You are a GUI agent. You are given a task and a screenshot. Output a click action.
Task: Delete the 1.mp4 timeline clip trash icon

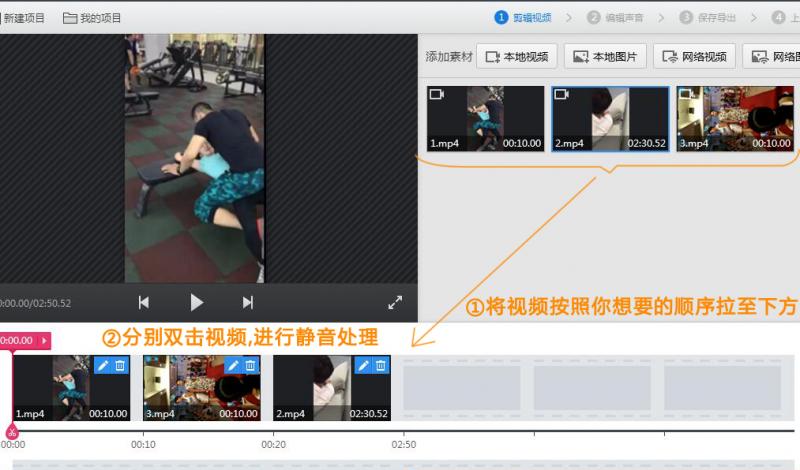coord(120,365)
